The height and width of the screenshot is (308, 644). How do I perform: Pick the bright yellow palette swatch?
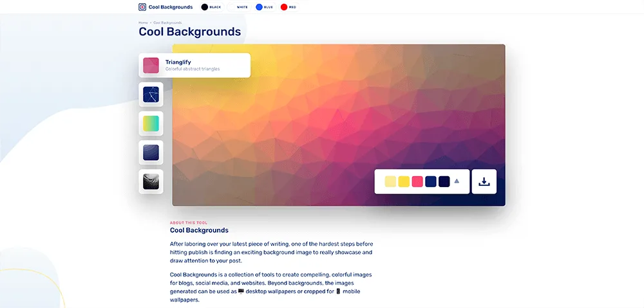pyautogui.click(x=404, y=181)
